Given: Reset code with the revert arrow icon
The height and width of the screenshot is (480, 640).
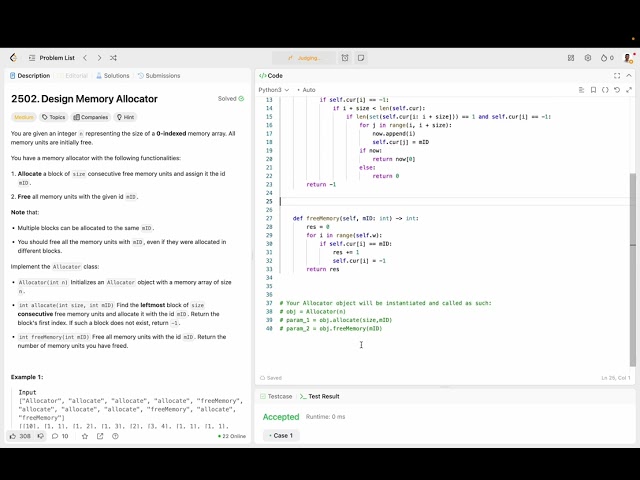Looking at the screenshot, I should click(x=617, y=90).
